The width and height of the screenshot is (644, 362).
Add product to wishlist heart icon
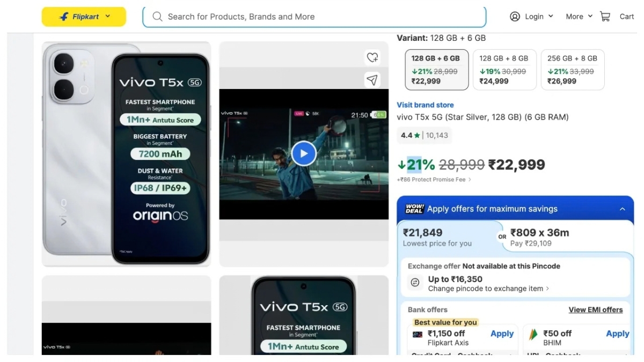point(372,57)
